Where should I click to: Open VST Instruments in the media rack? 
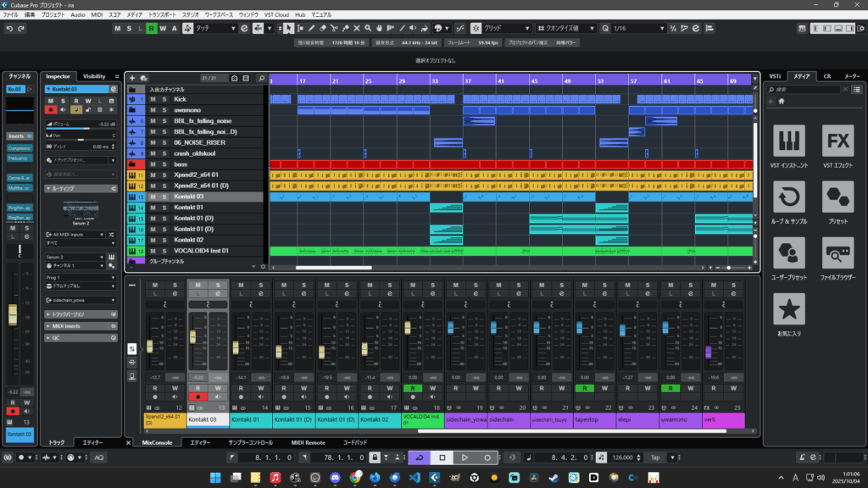tap(791, 141)
